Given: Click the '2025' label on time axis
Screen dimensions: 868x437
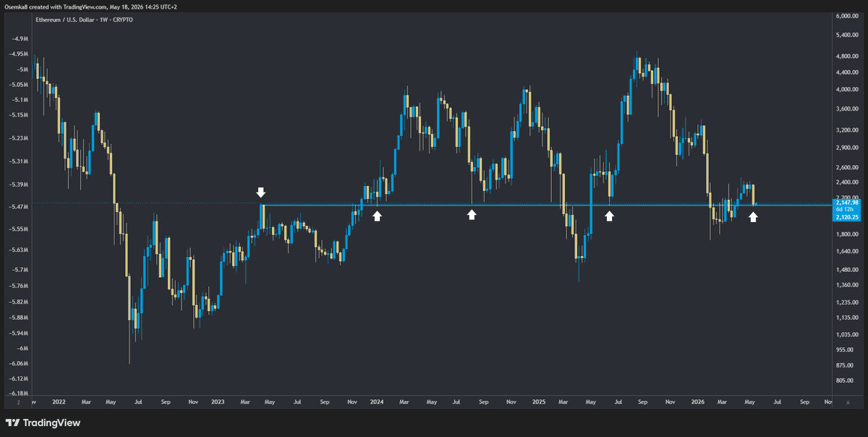Looking at the screenshot, I should [539, 400].
